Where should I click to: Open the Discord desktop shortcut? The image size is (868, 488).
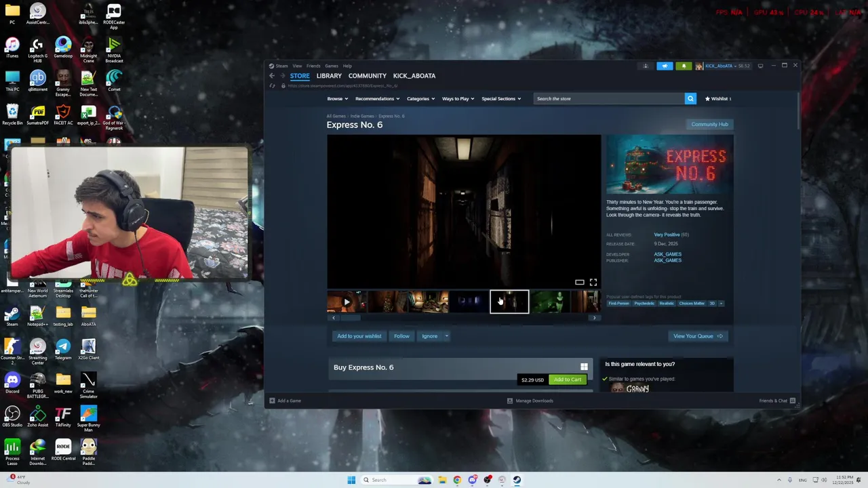pos(12,384)
